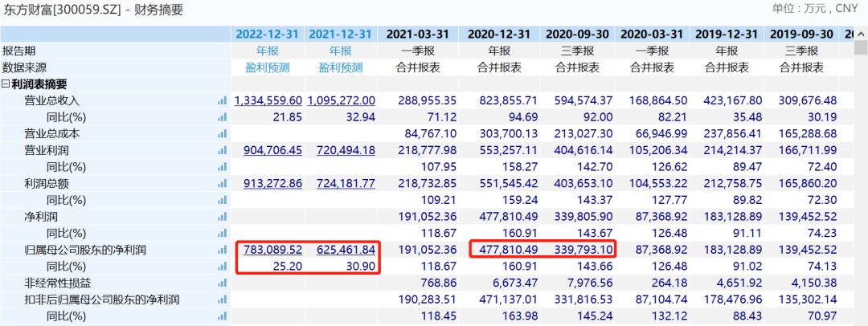868x326 pixels.
Task: Click chart icon in 非经常性损益 row
Action: click(222, 283)
